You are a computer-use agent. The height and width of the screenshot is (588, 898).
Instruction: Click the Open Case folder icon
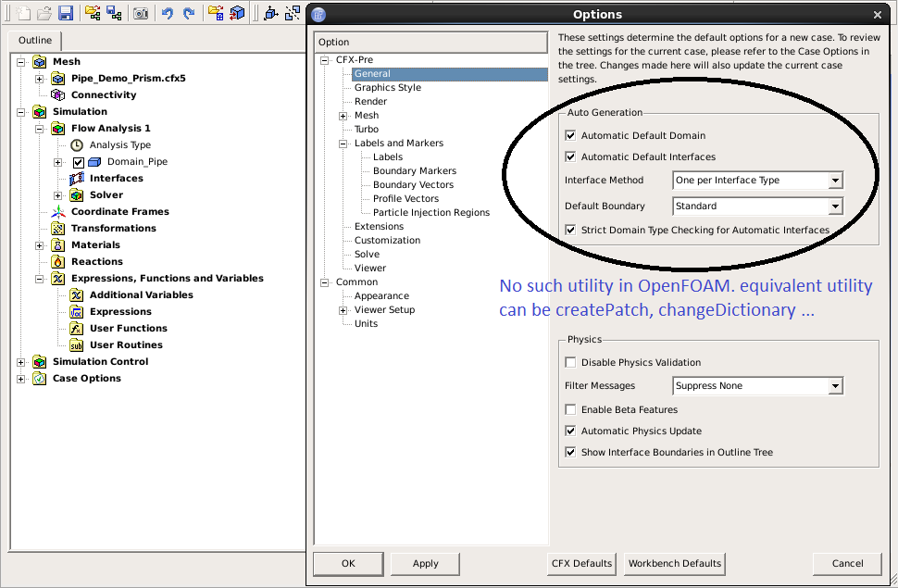[44, 13]
